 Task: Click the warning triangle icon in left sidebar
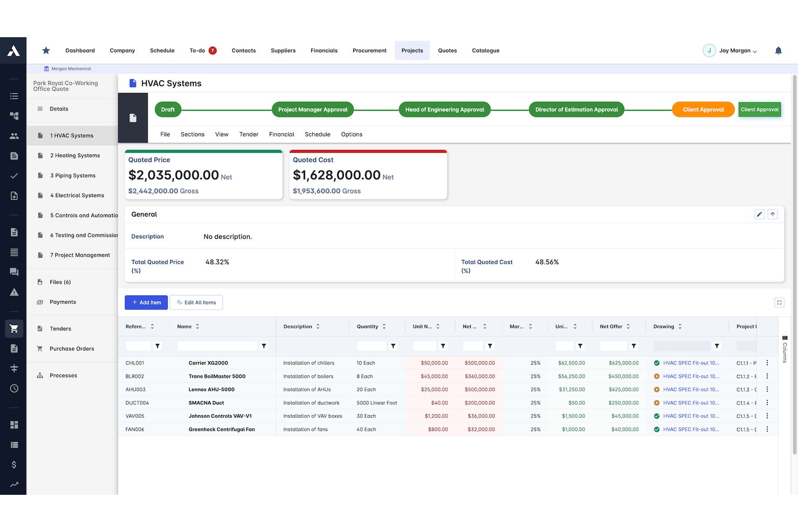click(x=14, y=292)
